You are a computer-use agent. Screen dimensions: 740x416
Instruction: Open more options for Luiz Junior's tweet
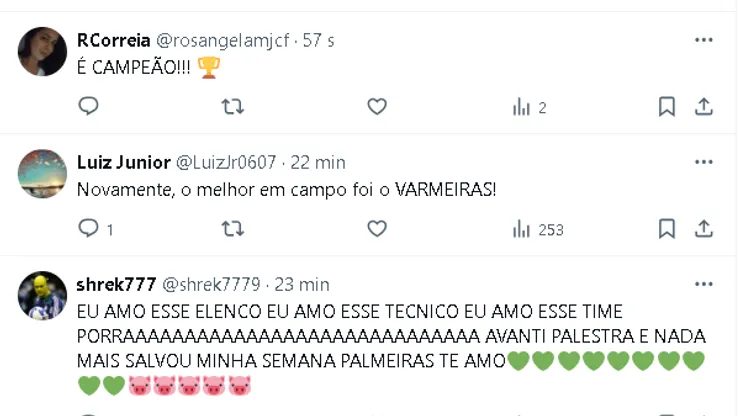click(704, 162)
